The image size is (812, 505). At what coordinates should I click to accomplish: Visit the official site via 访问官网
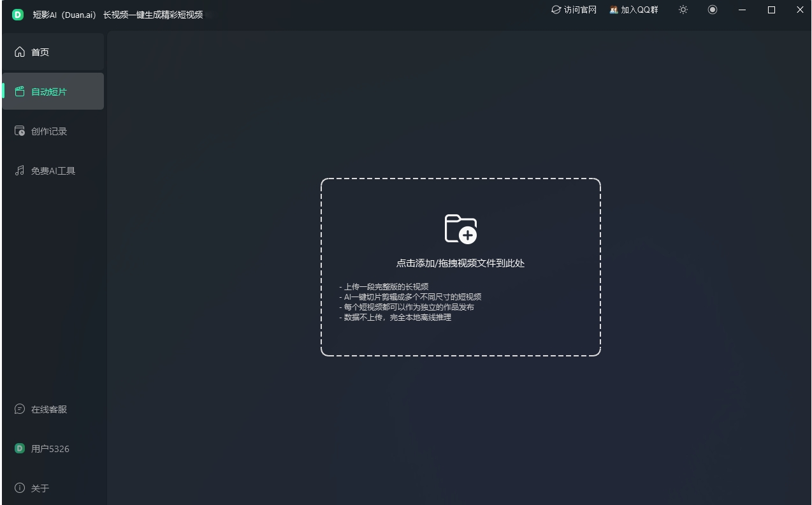pos(574,10)
